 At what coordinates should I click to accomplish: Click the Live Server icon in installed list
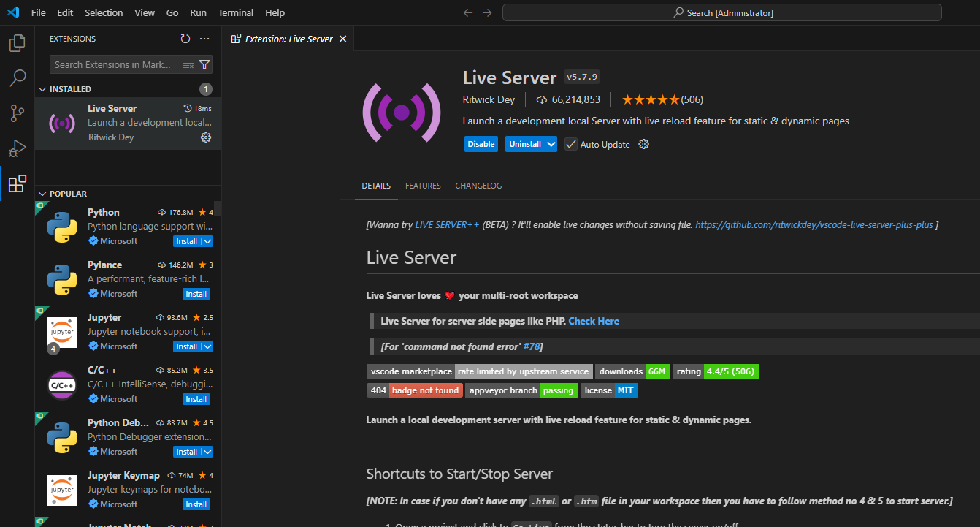pyautogui.click(x=62, y=123)
